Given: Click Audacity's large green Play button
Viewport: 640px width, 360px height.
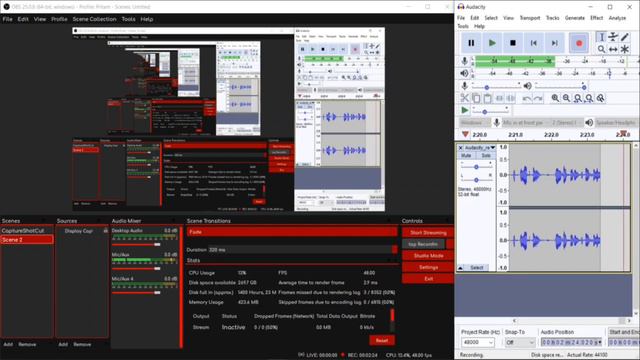Looking at the screenshot, I should (x=492, y=43).
